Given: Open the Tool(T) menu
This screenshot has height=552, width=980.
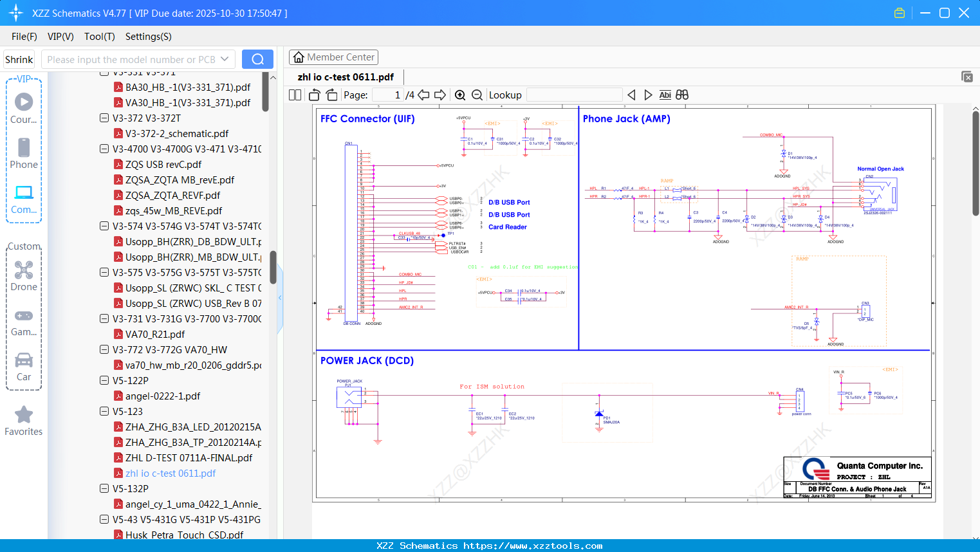Looking at the screenshot, I should click(x=99, y=37).
